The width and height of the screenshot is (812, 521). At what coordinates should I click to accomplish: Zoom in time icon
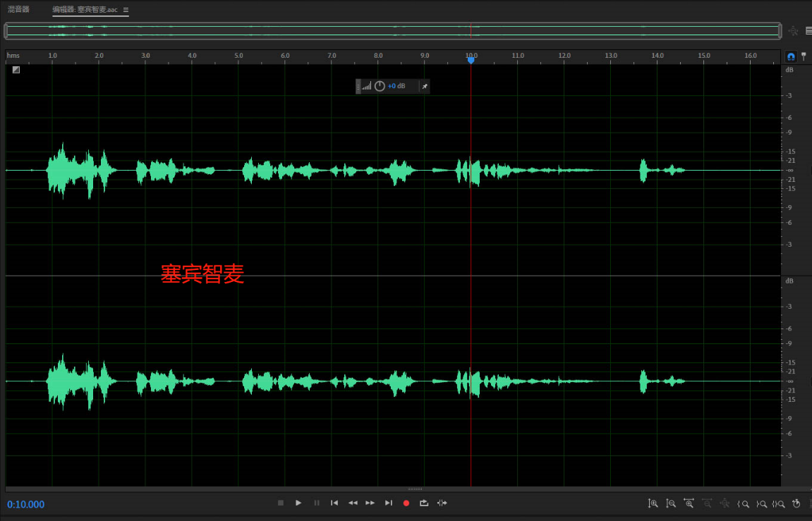[x=689, y=503]
